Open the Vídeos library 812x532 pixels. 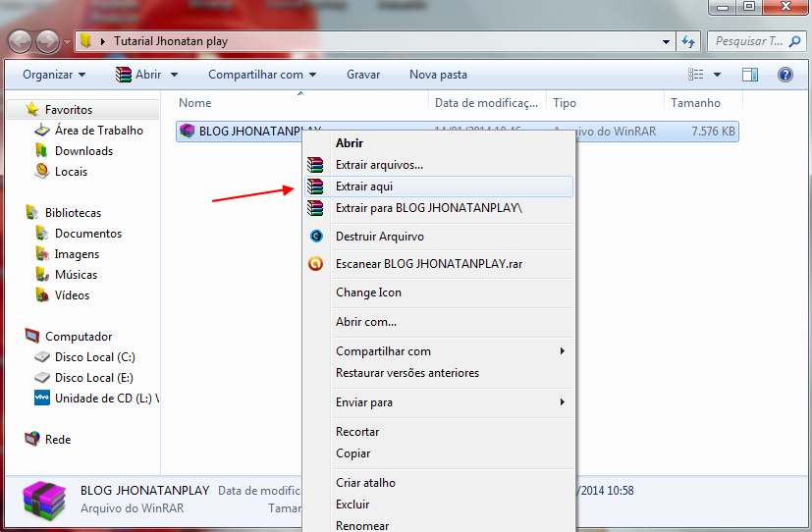72,295
